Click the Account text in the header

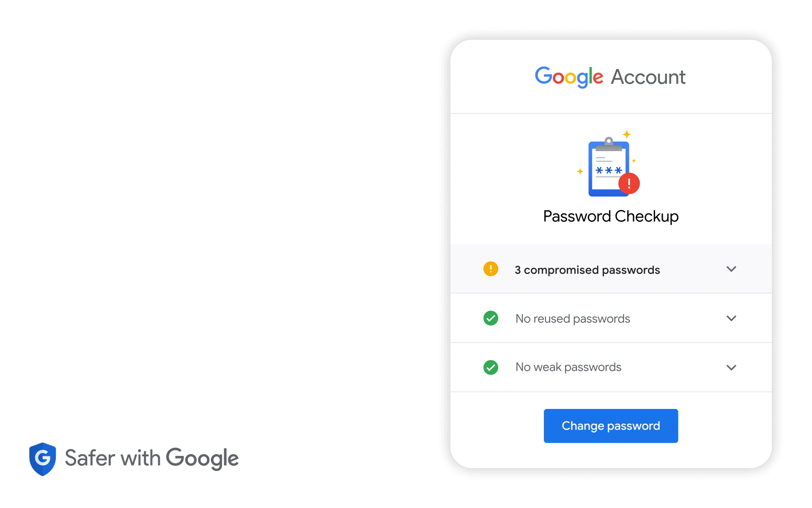648,77
